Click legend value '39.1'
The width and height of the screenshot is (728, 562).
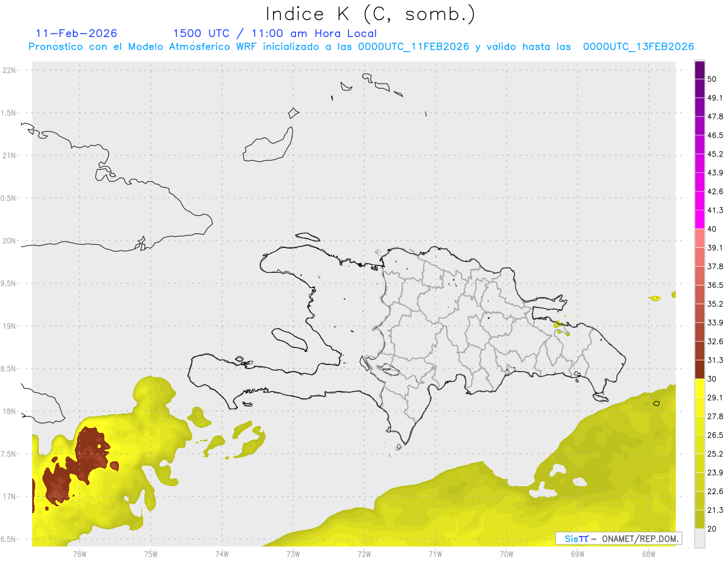pos(715,248)
